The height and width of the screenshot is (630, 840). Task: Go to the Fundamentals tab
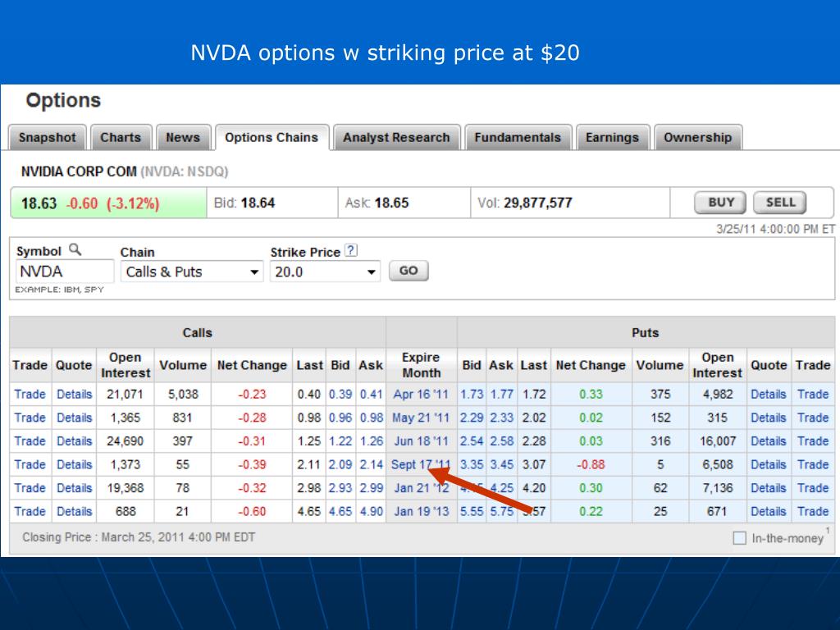(x=518, y=138)
